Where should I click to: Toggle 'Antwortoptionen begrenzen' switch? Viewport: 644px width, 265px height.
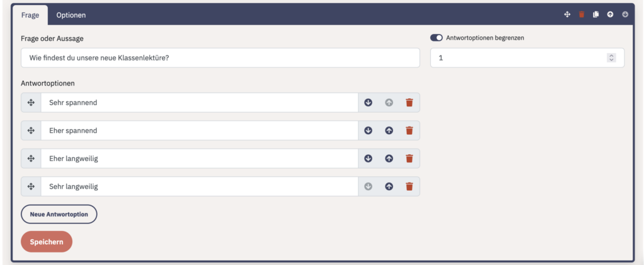pos(436,38)
